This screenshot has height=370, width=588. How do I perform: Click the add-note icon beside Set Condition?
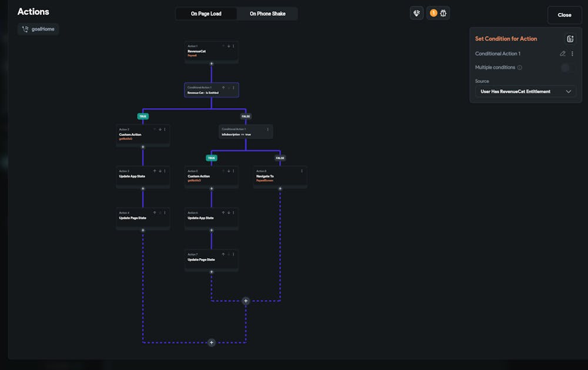point(570,39)
